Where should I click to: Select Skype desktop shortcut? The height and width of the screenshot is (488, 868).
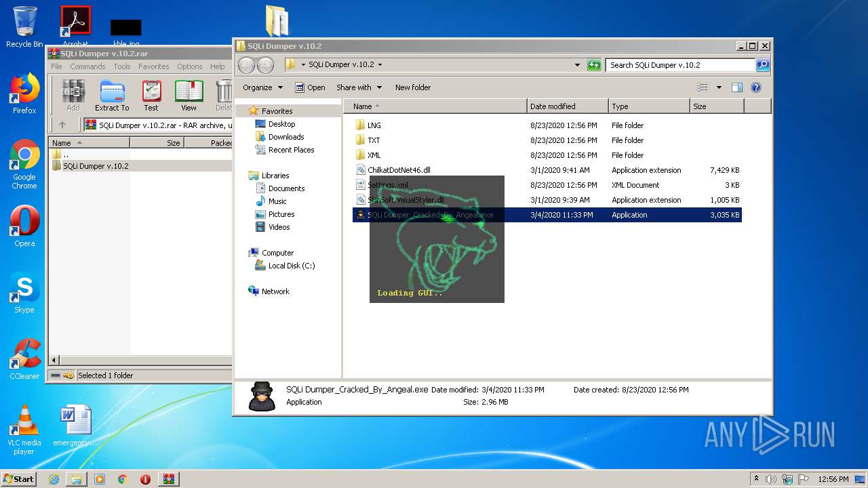tap(24, 293)
